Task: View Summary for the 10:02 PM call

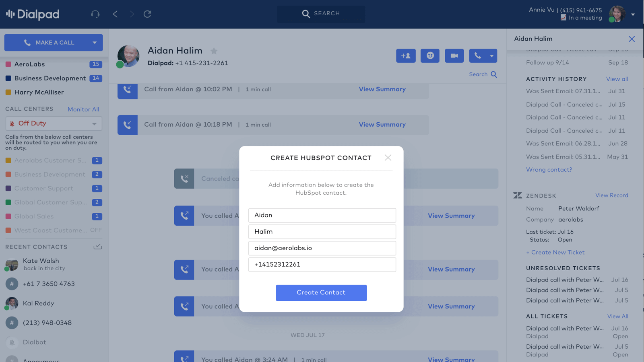Action: tap(382, 89)
